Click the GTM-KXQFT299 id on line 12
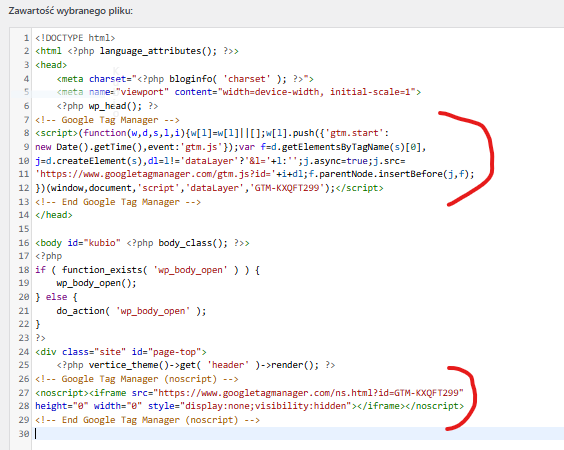The height and width of the screenshot is (450, 564). coord(287,188)
